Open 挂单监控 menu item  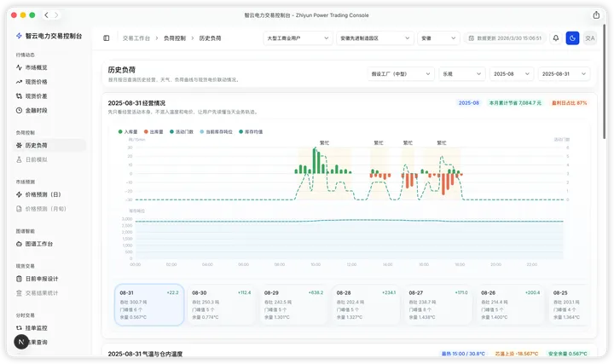pos(49,328)
